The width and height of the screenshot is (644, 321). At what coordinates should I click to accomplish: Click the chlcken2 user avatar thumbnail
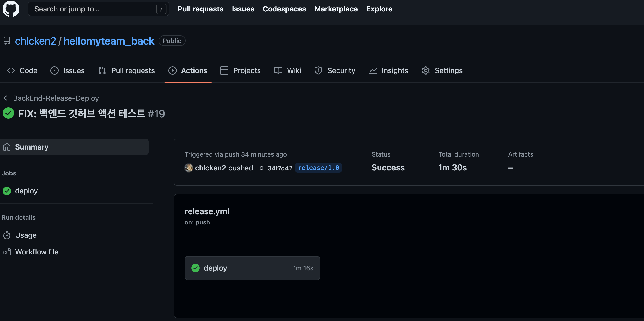tap(189, 168)
